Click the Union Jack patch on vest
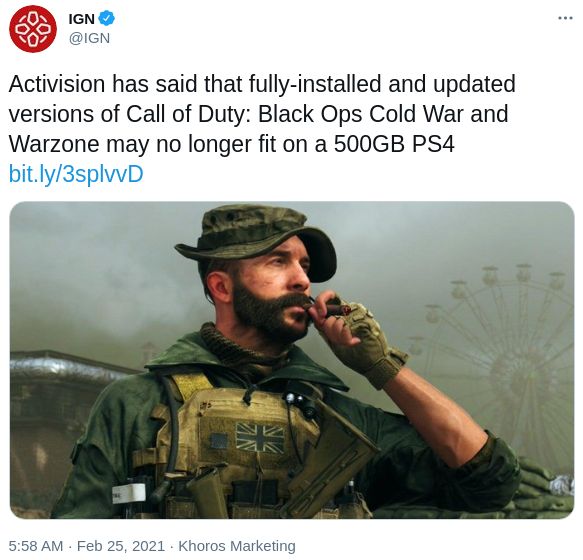Screen dimensions: 583x560 pyautogui.click(x=260, y=438)
